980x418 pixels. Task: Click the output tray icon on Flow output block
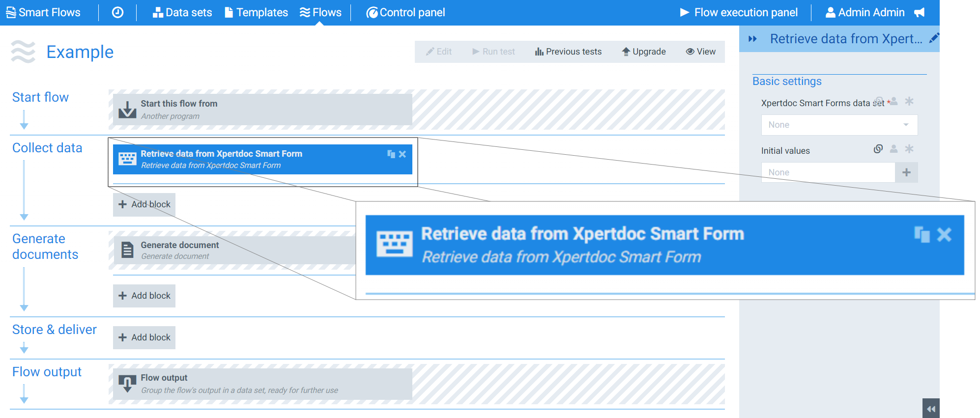tap(127, 384)
